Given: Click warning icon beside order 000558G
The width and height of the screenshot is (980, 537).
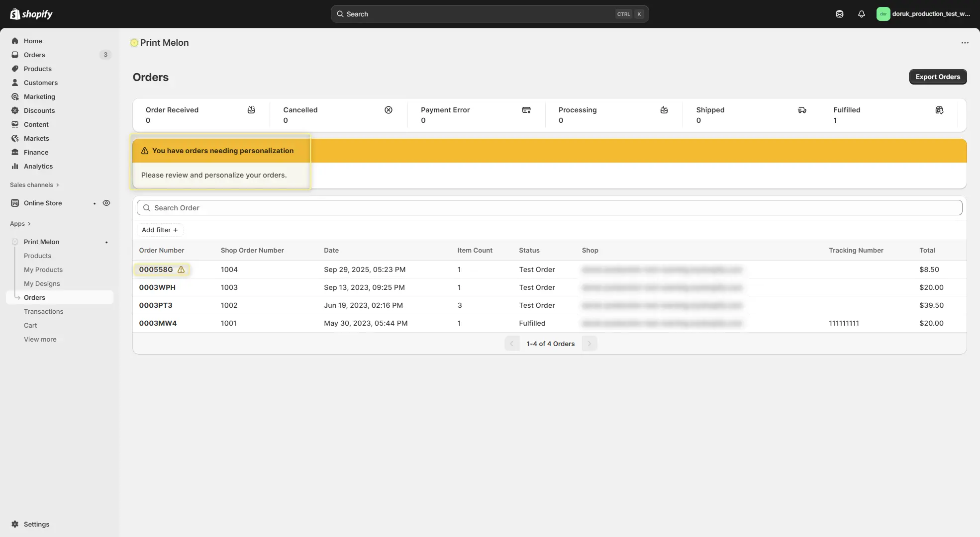Looking at the screenshot, I should pos(181,269).
